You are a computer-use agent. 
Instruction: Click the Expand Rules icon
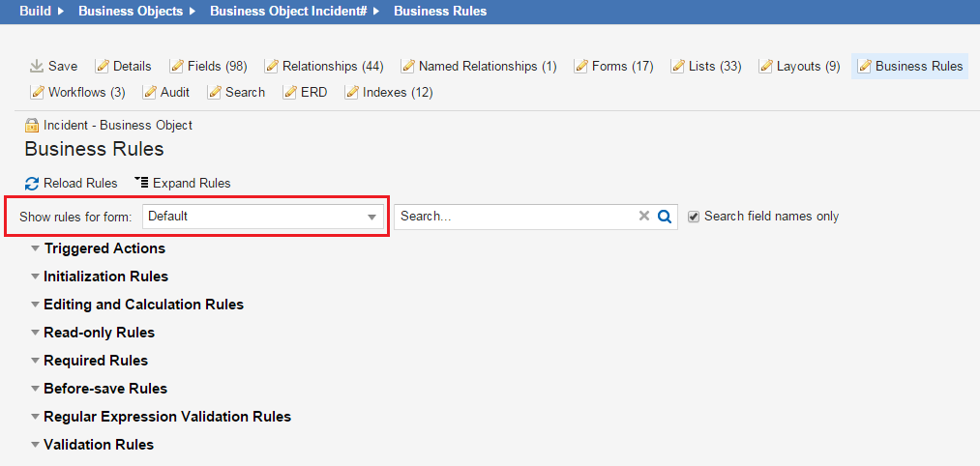pos(141,183)
